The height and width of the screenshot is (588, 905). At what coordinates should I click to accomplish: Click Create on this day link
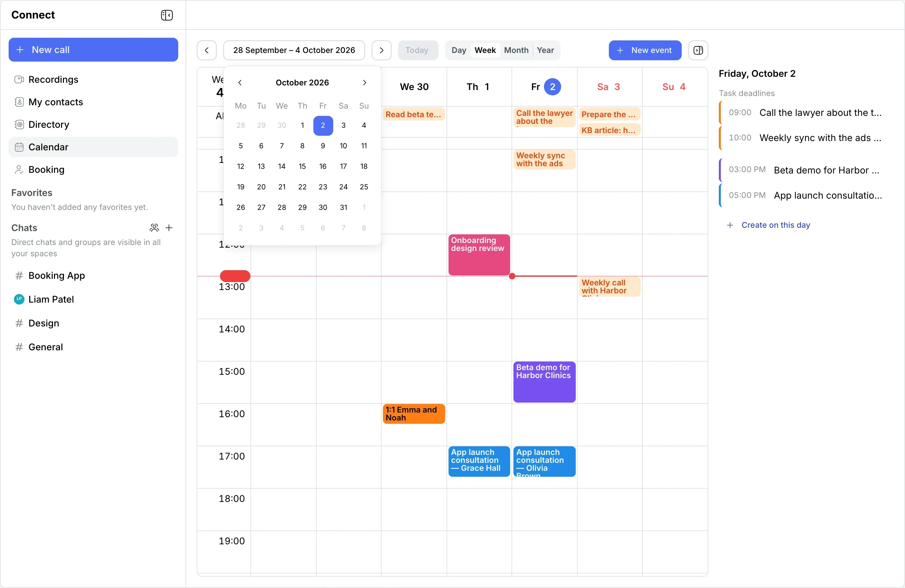[775, 225]
